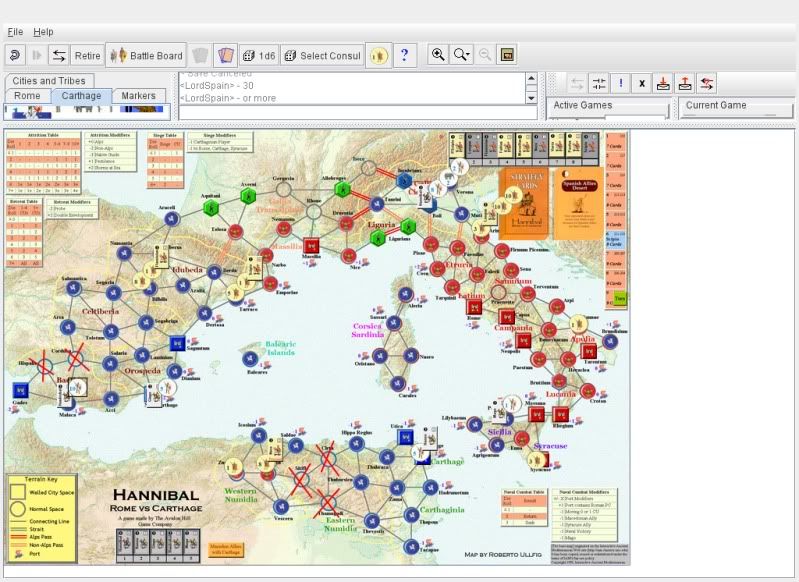This screenshot has width=799, height=582.
Task: Select the red Rhegium city square
Action: coord(561,414)
